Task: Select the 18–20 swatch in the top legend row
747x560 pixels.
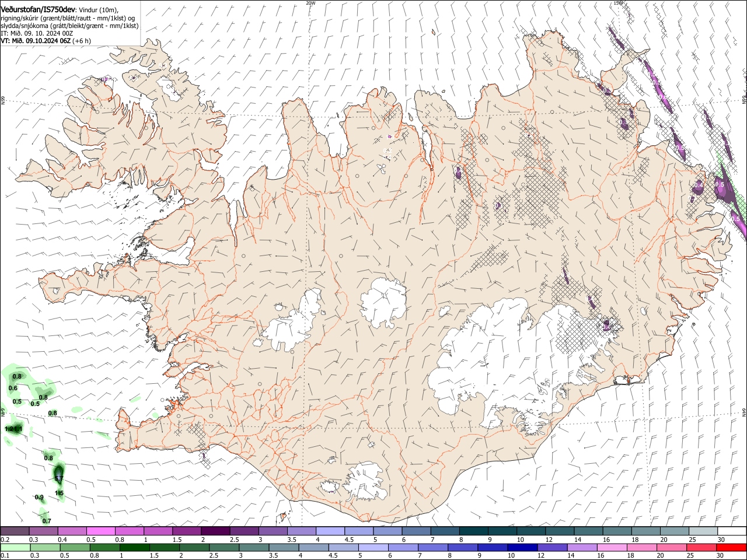Action: point(645,531)
